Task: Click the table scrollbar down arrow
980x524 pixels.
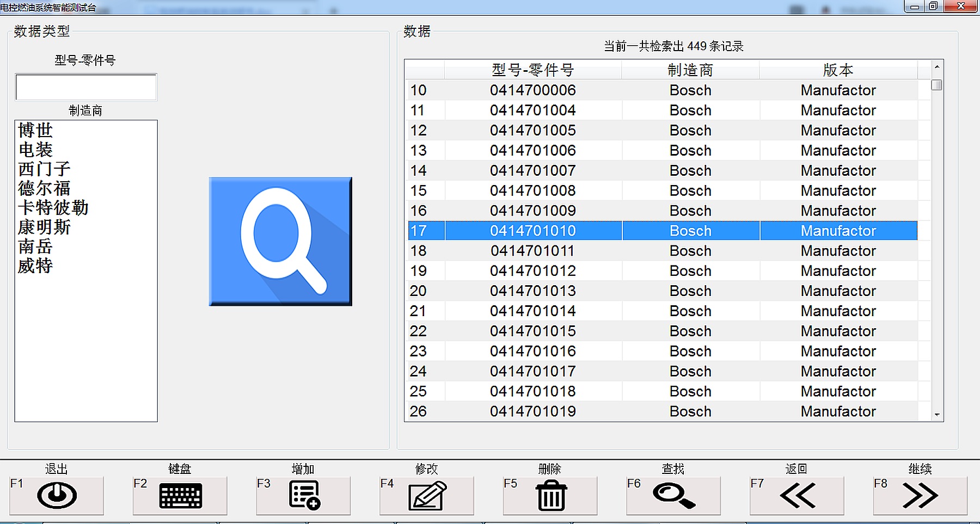Action: click(937, 415)
